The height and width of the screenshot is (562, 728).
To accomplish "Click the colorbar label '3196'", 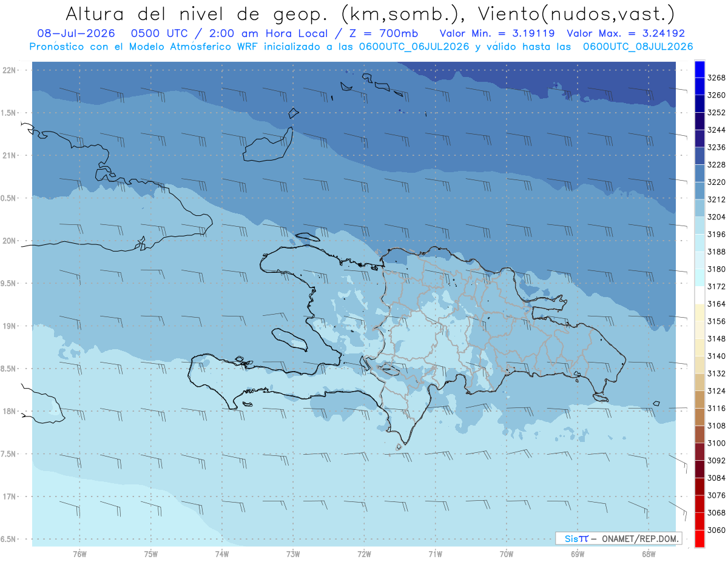I will (x=716, y=234).
